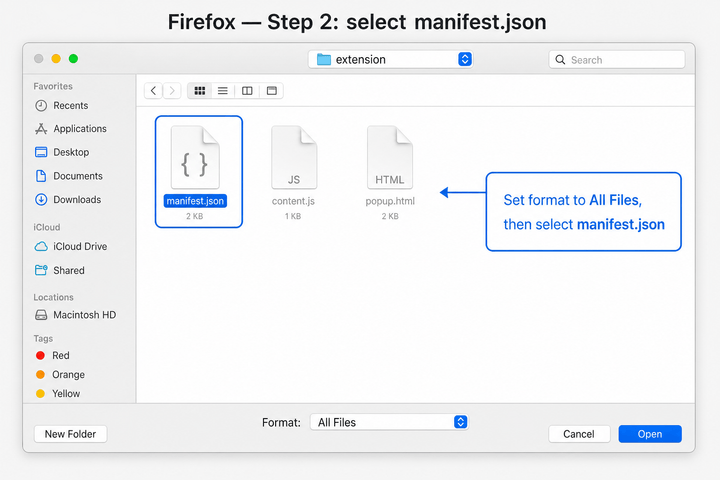
Task: Switch to icon grid view
Action: [x=200, y=91]
